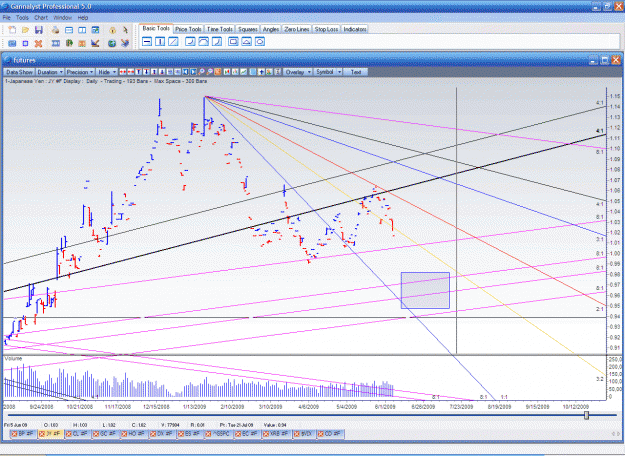Switch to the Time Tools tab

[x=220, y=29]
